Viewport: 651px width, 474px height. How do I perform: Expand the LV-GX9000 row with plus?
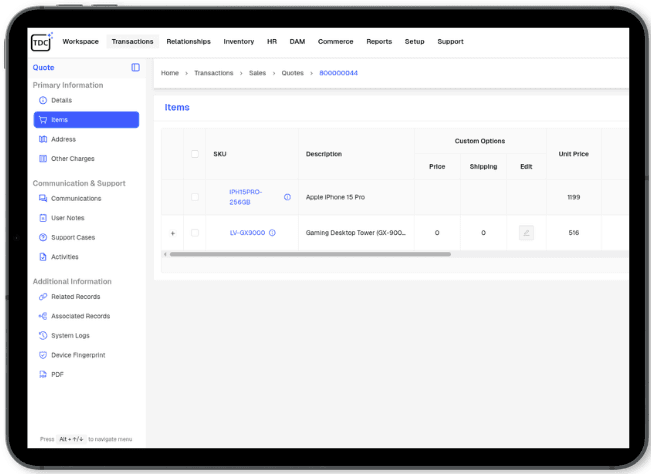tap(173, 233)
